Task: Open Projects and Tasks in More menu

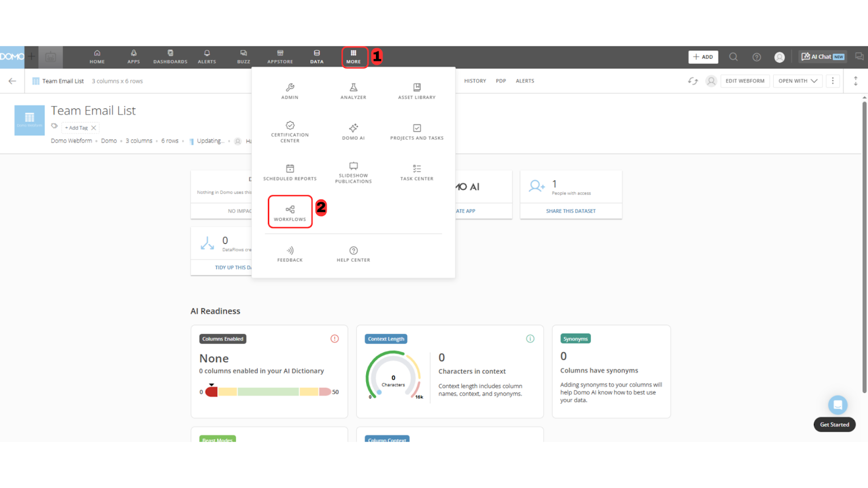Action: click(417, 132)
